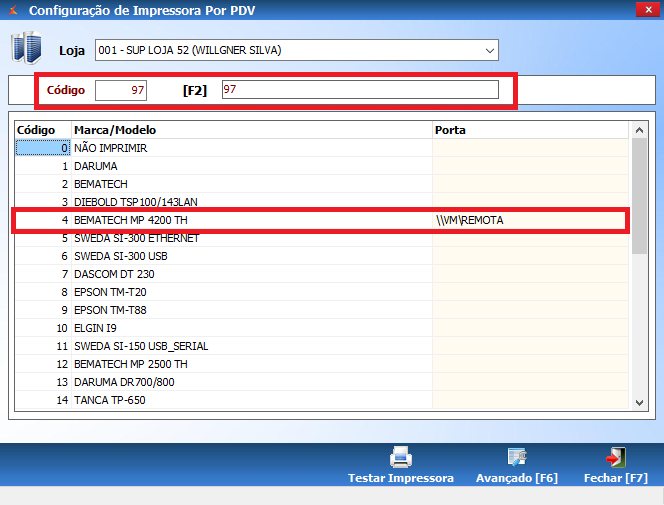The width and height of the screenshot is (664, 505).
Task: Select EPSON TM-T20 row
Action: point(322,292)
